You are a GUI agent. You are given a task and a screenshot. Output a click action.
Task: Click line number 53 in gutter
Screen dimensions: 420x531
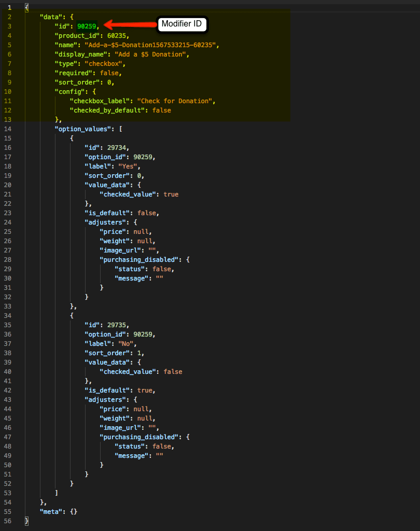pyautogui.click(x=8, y=493)
